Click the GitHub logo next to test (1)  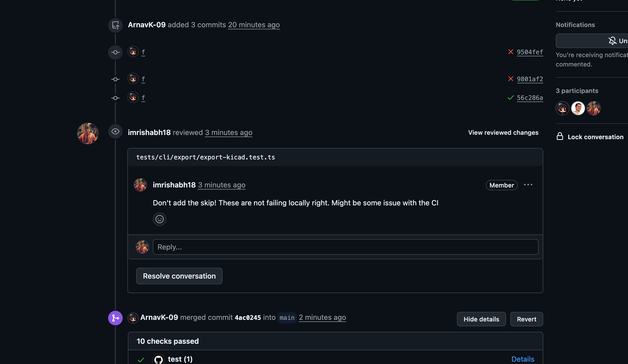159,359
